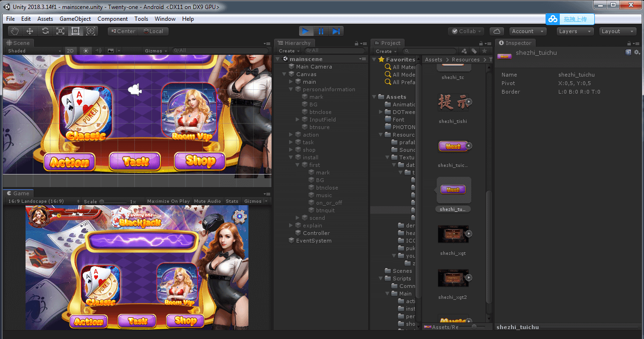This screenshot has height=339, width=644.
Task: Select the shezhi_tishi asset thumbnail
Action: 453,103
